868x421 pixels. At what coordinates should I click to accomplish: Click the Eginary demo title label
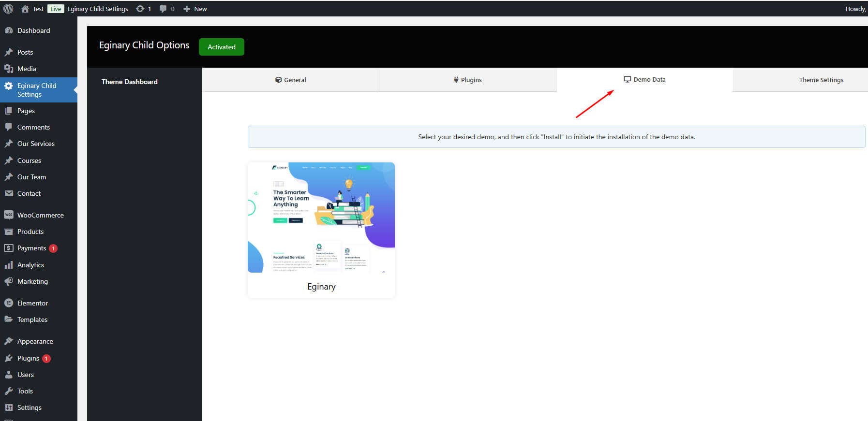pos(321,287)
